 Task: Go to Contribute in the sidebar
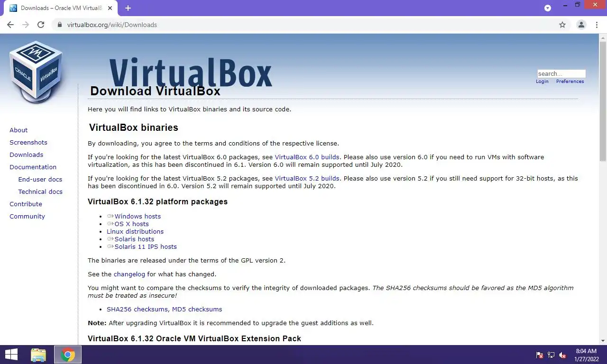(26, 204)
